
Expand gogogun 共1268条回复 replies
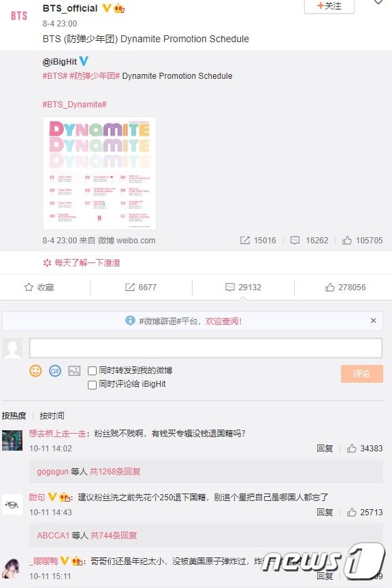click(88, 471)
